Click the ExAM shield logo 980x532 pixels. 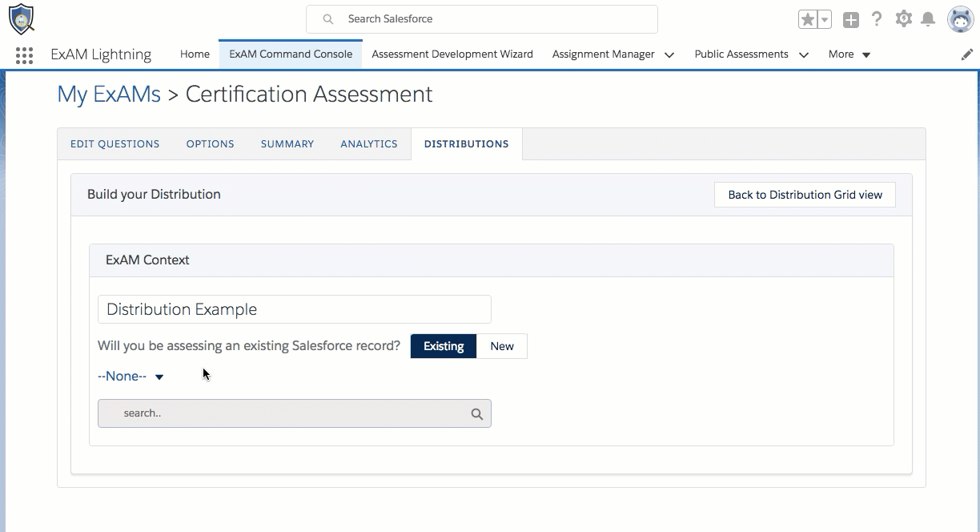22,19
